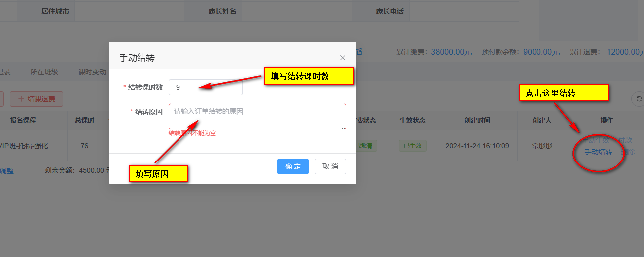Click the 总课时 column header

84,121
